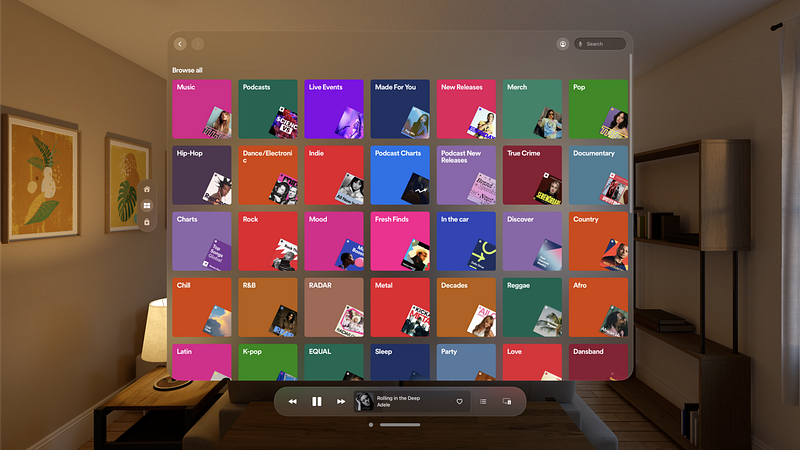Open the Sleep tile

(x=400, y=362)
